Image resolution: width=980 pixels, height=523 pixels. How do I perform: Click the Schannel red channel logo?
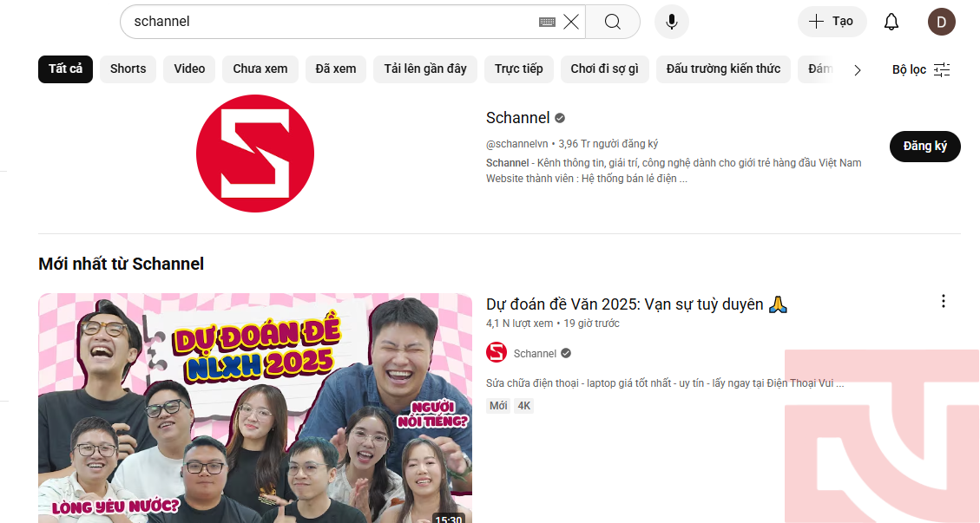pyautogui.click(x=255, y=154)
